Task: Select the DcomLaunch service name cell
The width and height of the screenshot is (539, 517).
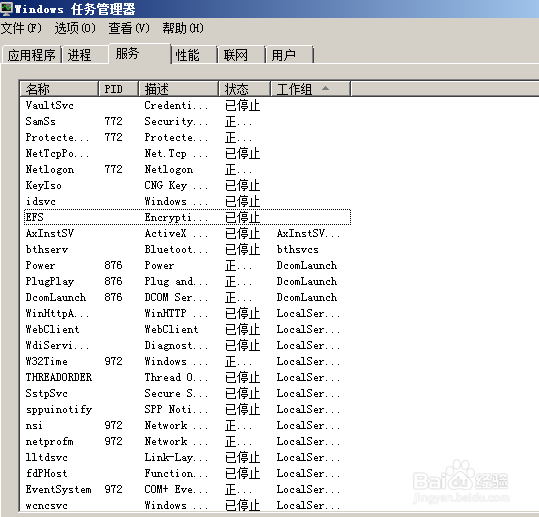Action: click(x=56, y=297)
